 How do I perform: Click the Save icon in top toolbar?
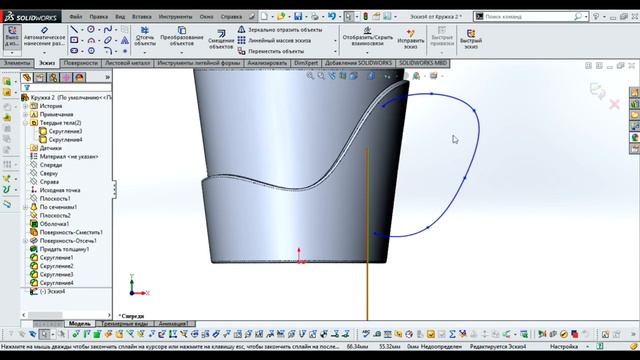tap(298, 16)
